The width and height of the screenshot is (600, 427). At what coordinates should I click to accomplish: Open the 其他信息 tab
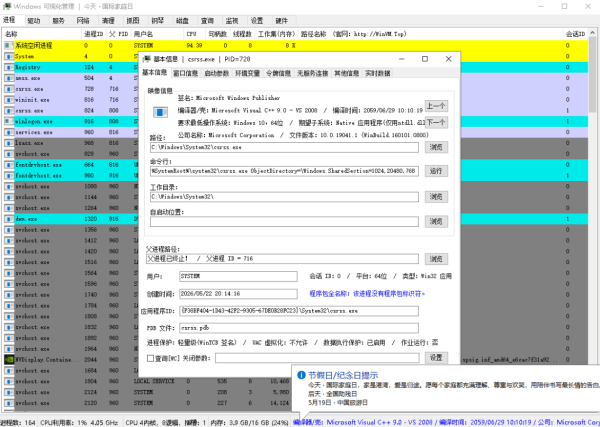click(x=346, y=73)
